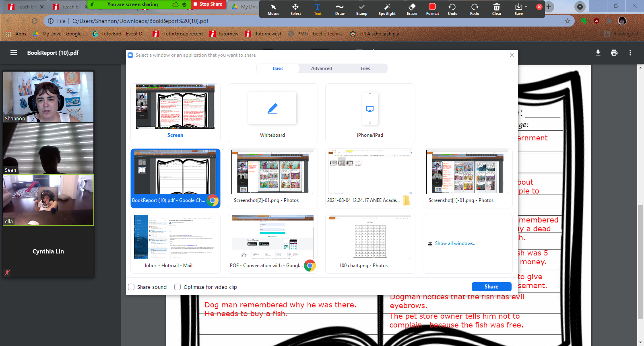This screenshot has width=644, height=346.
Task: Click the browser address bar URL
Action: coord(140,21)
